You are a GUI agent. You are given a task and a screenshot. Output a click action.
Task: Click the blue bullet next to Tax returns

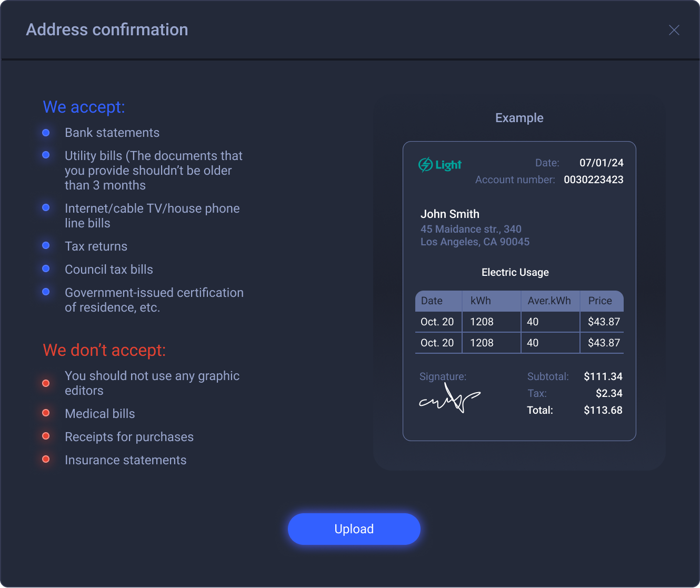(46, 245)
